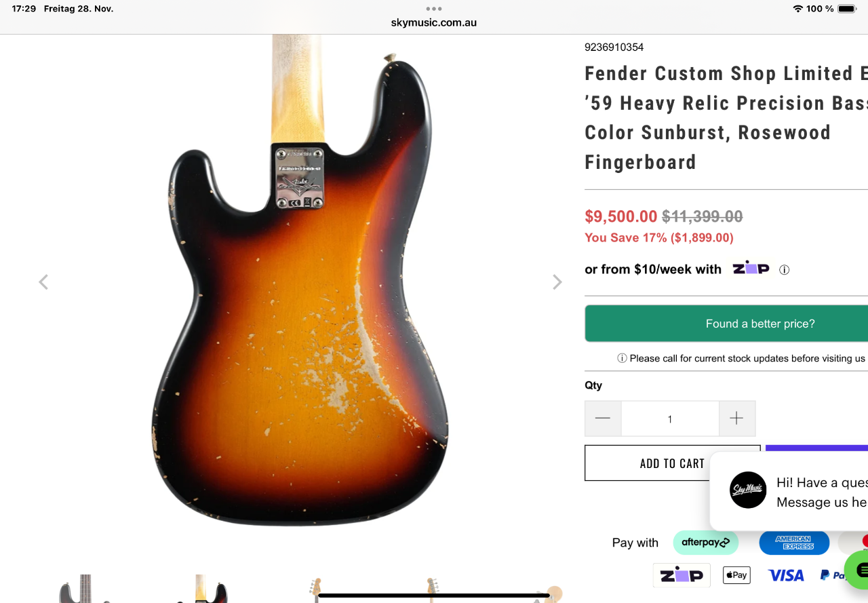Screen dimensions: 868x603
Task: Click the Zip logo beside weekly price
Action: (751, 269)
